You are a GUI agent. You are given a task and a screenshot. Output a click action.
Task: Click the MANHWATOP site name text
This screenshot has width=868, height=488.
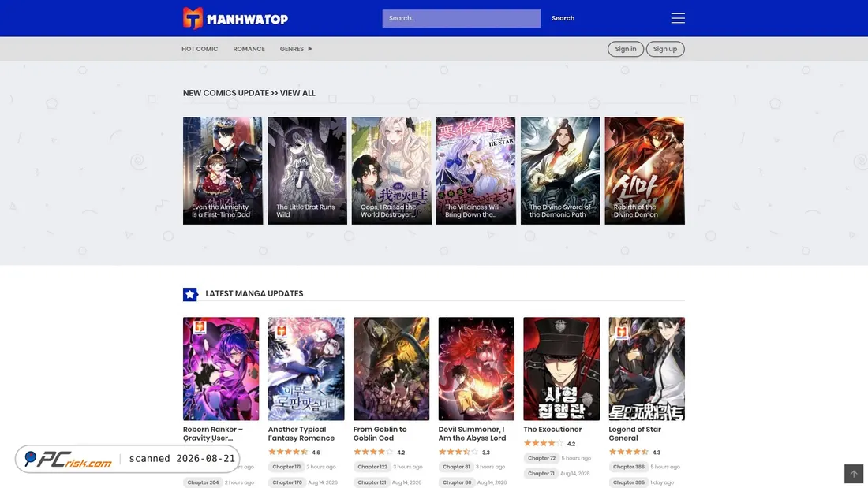(247, 20)
